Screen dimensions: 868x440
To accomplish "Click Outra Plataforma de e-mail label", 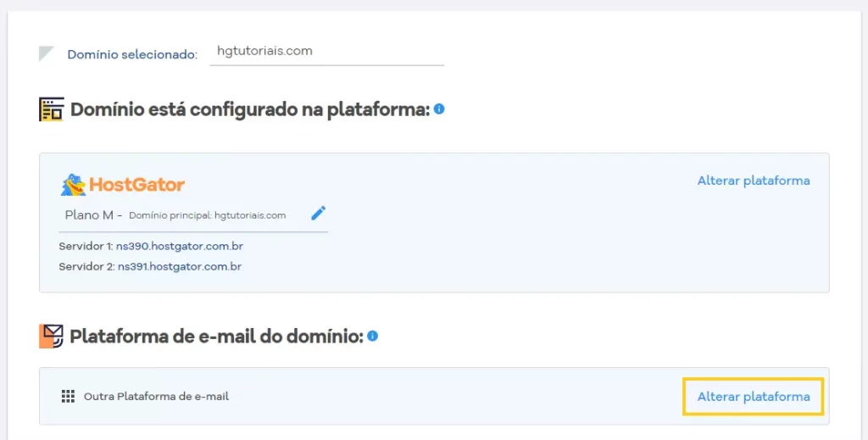I will coord(156,396).
